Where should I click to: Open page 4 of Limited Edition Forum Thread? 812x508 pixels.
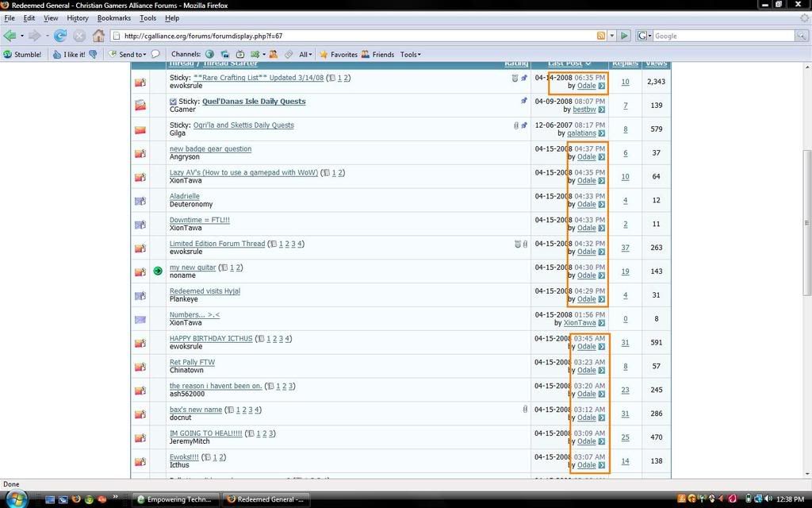300,244
